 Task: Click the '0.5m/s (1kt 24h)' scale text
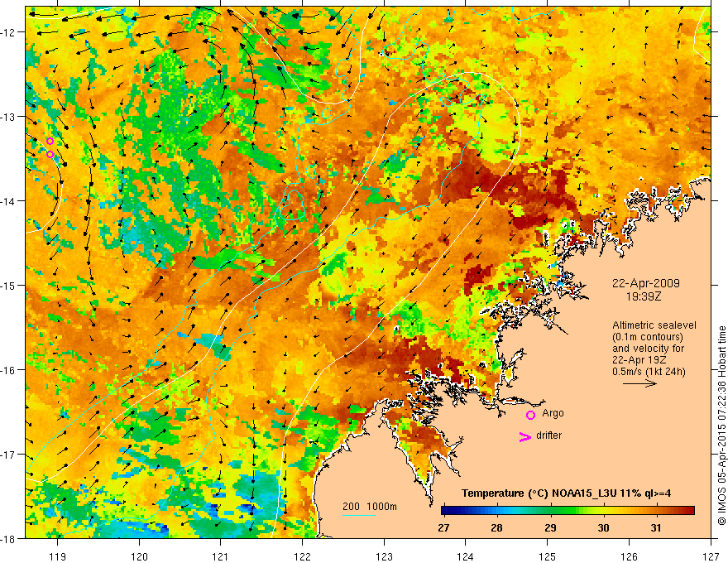click(649, 372)
